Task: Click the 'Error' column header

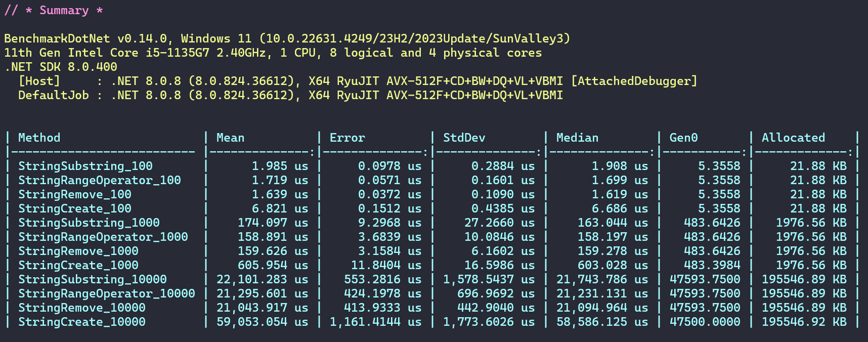Action: 348,138
